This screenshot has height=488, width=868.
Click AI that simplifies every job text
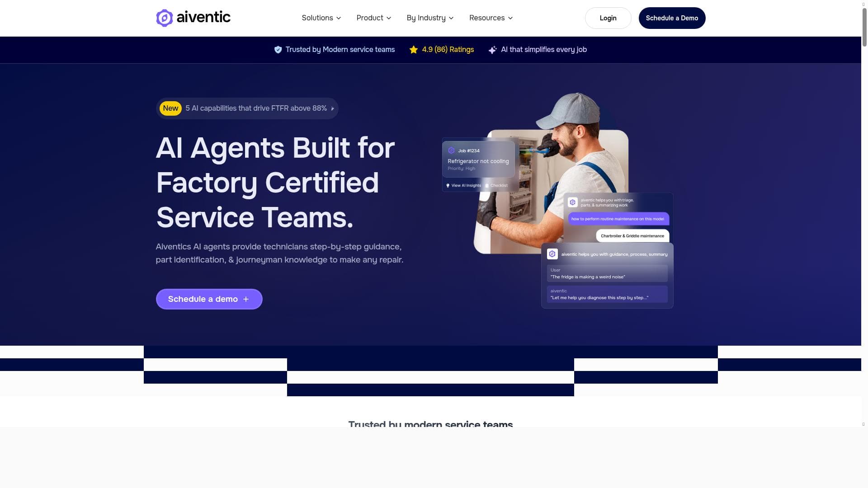point(544,50)
